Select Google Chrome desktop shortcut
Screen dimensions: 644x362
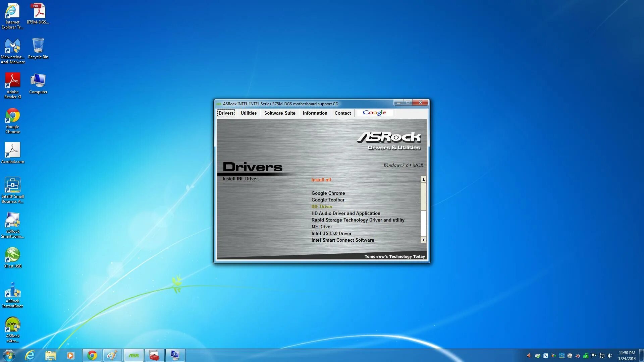point(12,121)
